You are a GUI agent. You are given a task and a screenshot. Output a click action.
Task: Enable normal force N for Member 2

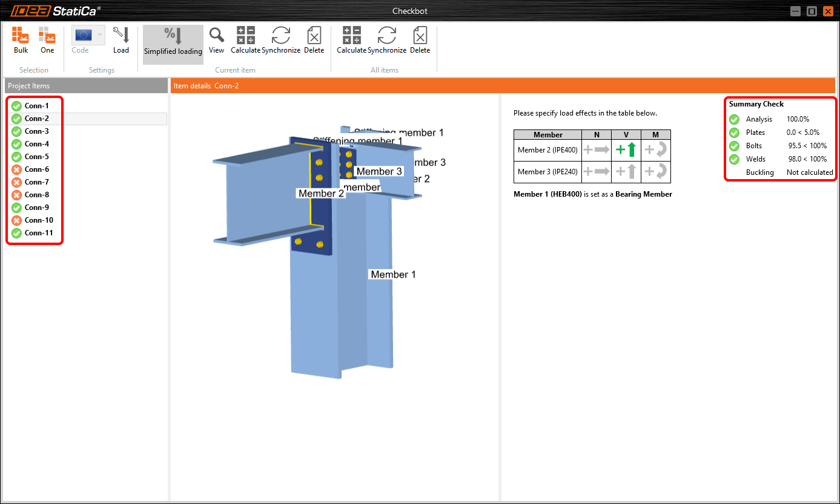pyautogui.click(x=597, y=151)
